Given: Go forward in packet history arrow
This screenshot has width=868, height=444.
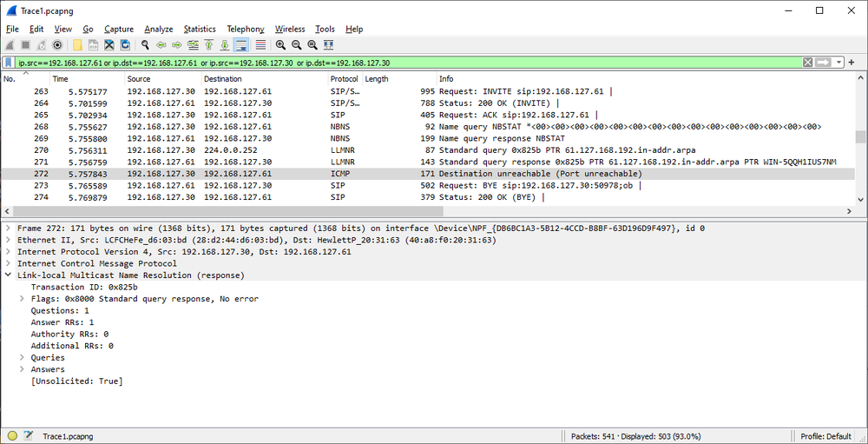Looking at the screenshot, I should (177, 45).
